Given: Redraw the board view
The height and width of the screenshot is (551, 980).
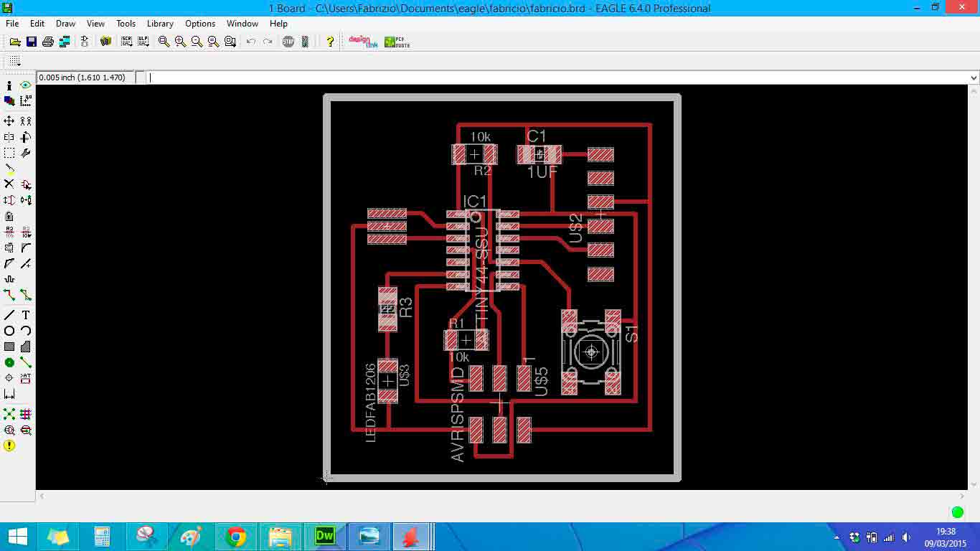Looking at the screenshot, I should (x=213, y=42).
